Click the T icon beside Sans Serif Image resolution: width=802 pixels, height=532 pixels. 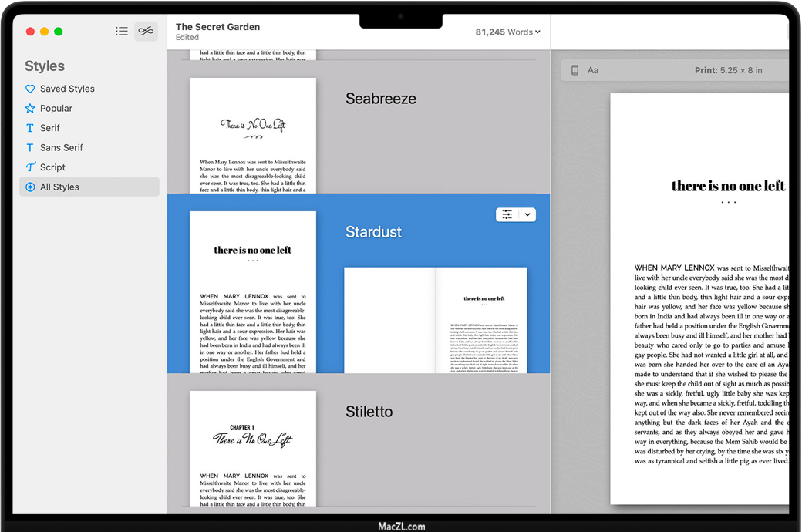[x=30, y=147]
